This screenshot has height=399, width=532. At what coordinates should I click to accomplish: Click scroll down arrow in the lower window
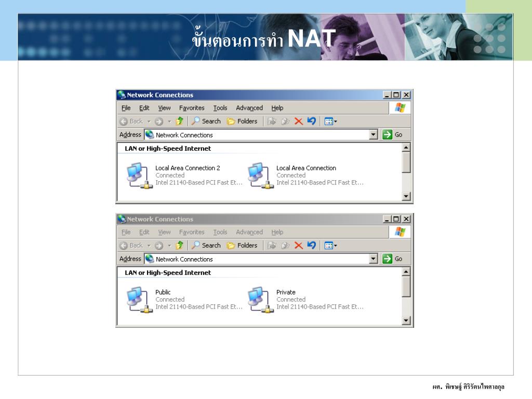pos(406,320)
